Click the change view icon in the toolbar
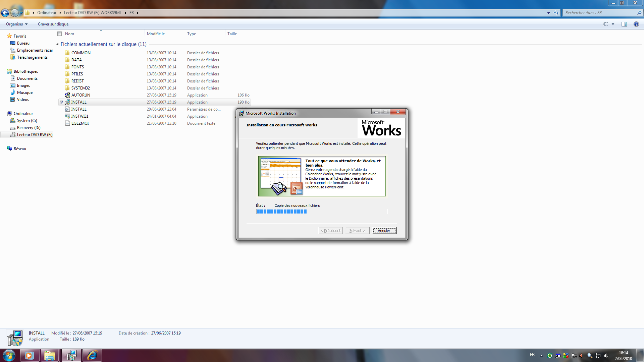This screenshot has height=362, width=644. (606, 24)
